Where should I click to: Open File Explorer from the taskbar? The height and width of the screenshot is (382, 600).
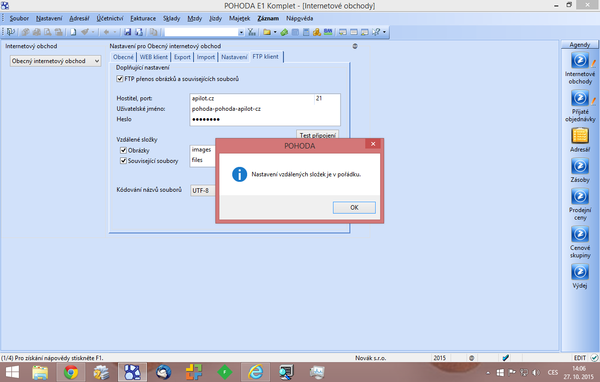pos(40,372)
